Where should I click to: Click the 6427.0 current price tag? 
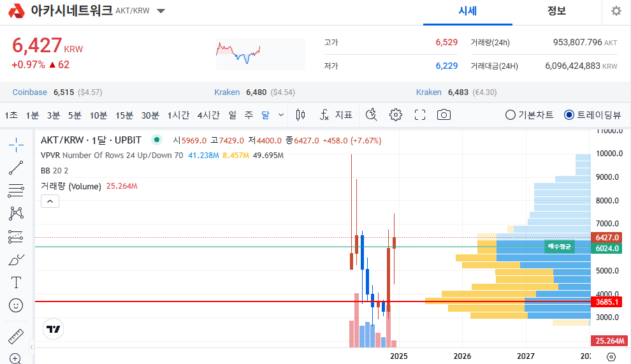(x=606, y=238)
